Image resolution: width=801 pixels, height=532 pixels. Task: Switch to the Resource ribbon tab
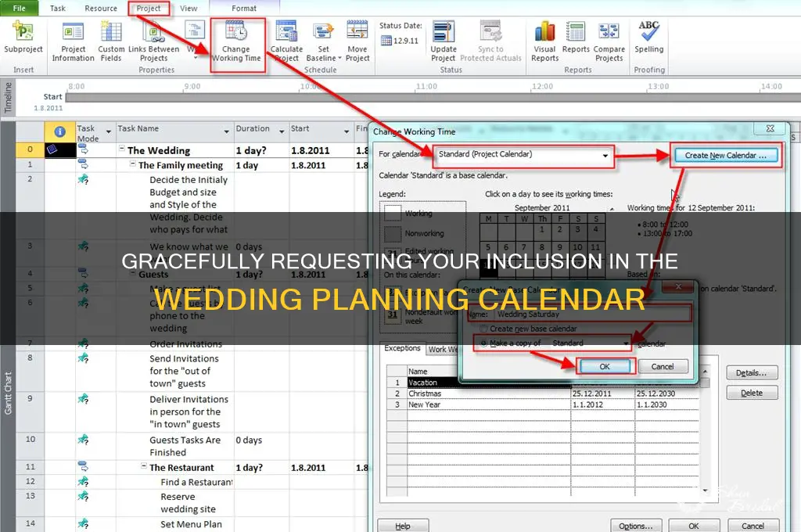tap(101, 8)
